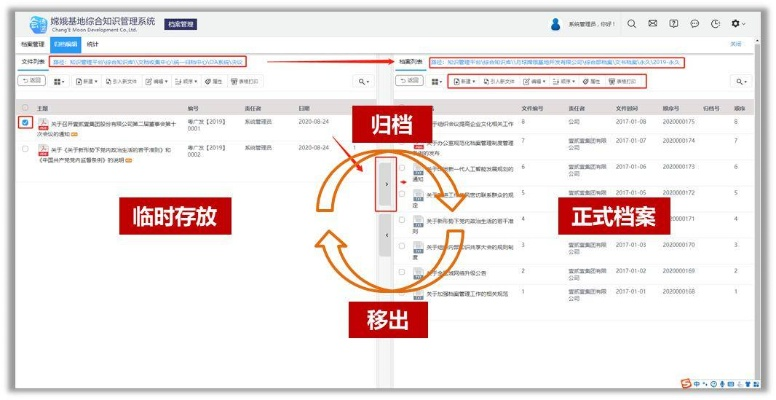This screenshot has width=776, height=400.
Task: Check the checkbox of the 2020000171 archive row
Action: pos(402,220)
